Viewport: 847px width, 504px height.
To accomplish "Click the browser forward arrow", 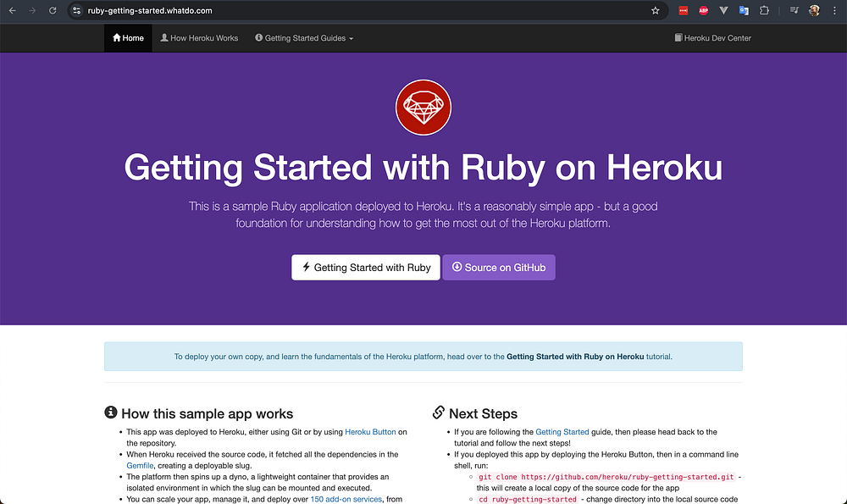I will click(32, 10).
